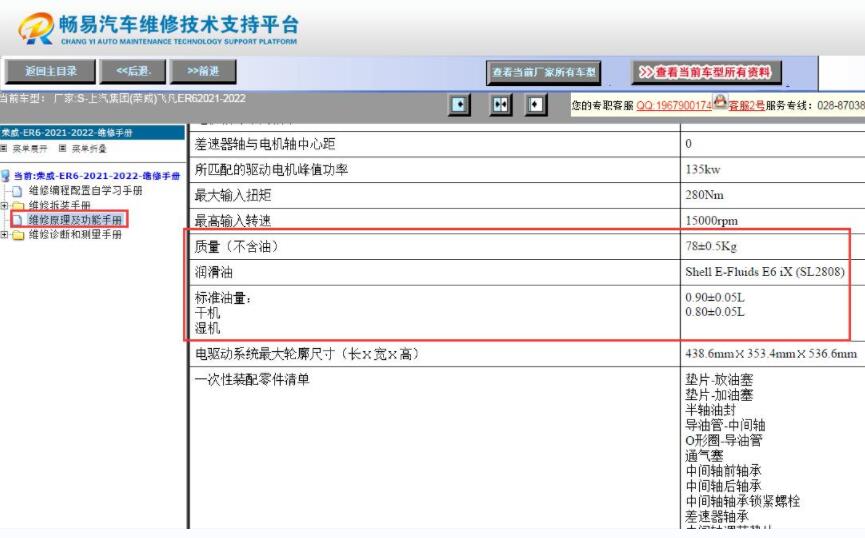Click the 一次性装配零件清单 cell

click(435, 448)
